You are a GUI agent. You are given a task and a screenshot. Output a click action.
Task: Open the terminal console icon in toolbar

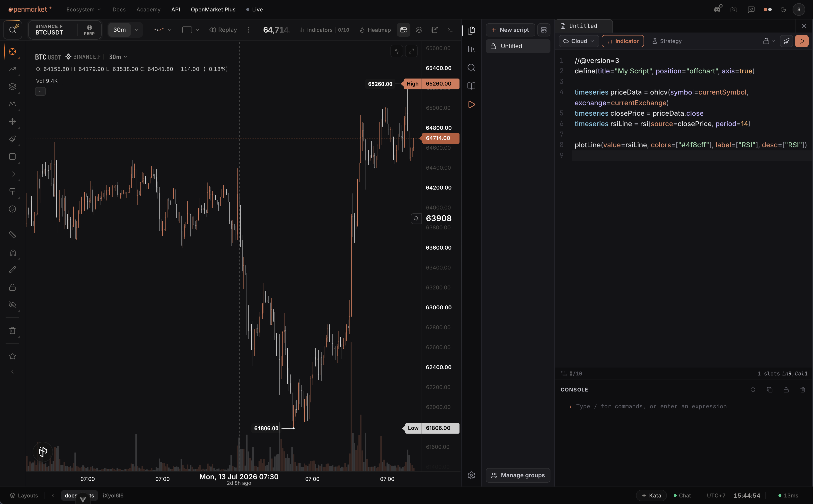click(450, 30)
